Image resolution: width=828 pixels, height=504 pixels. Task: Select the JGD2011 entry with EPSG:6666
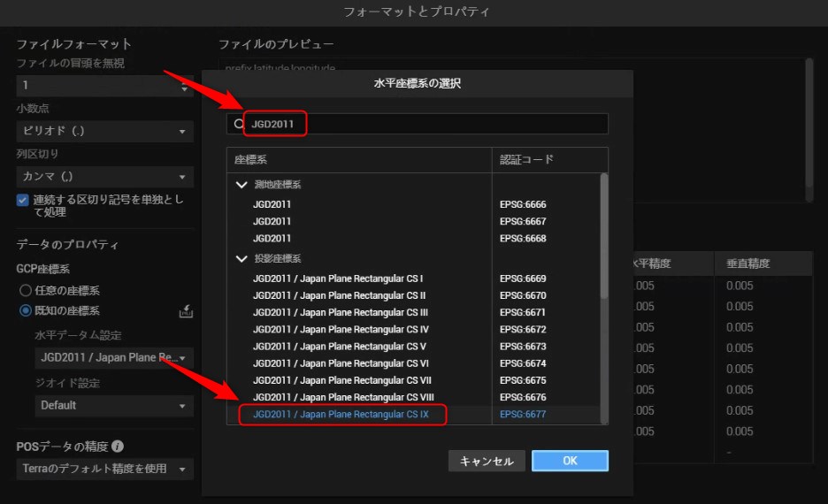272,204
